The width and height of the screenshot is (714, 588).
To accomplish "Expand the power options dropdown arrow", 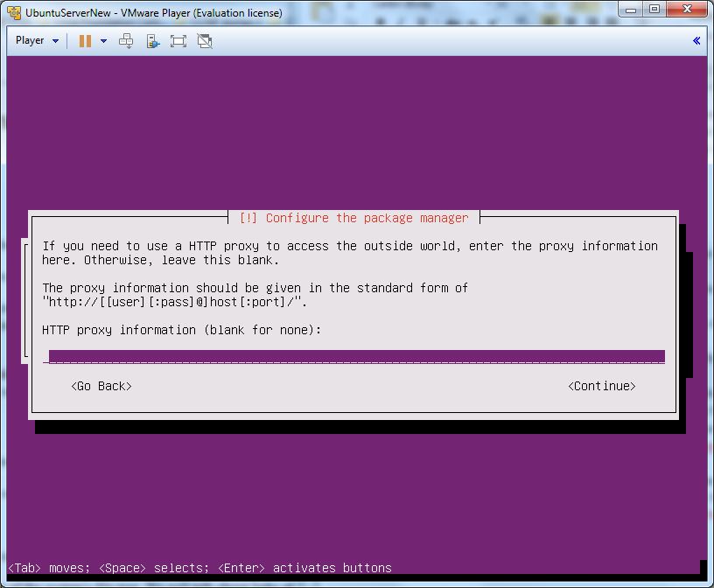I will pyautogui.click(x=103, y=41).
